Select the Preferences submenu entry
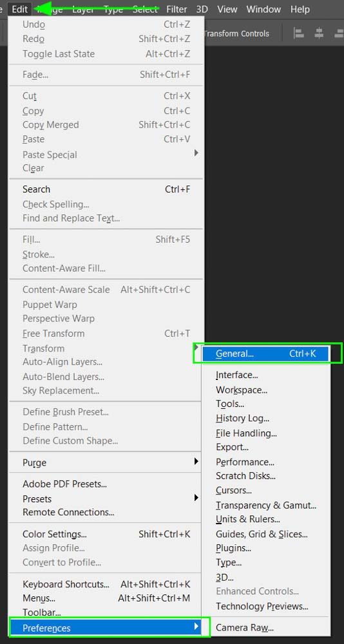 (x=106, y=628)
